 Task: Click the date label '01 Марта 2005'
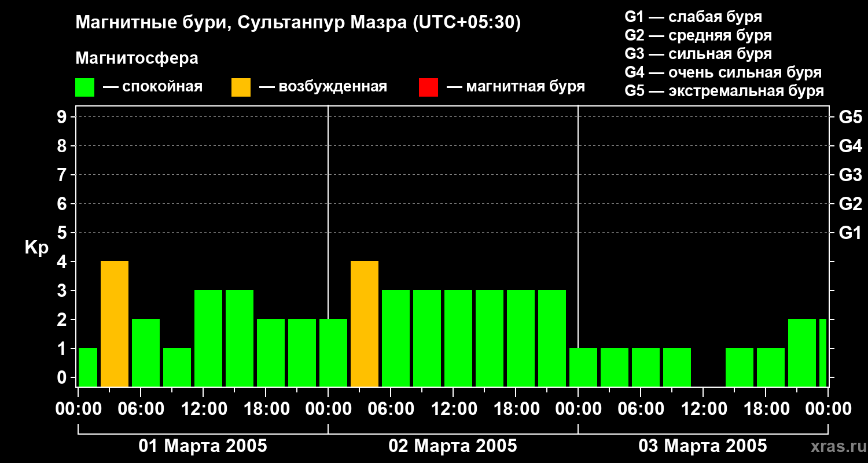(203, 446)
